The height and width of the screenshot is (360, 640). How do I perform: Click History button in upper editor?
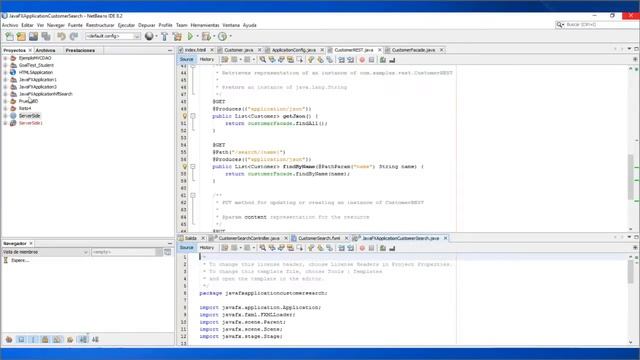[207, 60]
